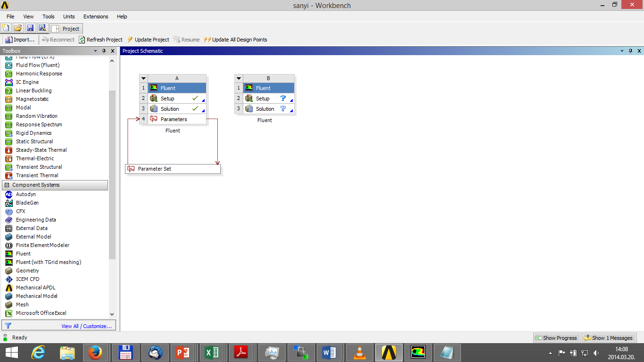The width and height of the screenshot is (644, 362).
Task: Open the File menu
Action: pos(10,16)
